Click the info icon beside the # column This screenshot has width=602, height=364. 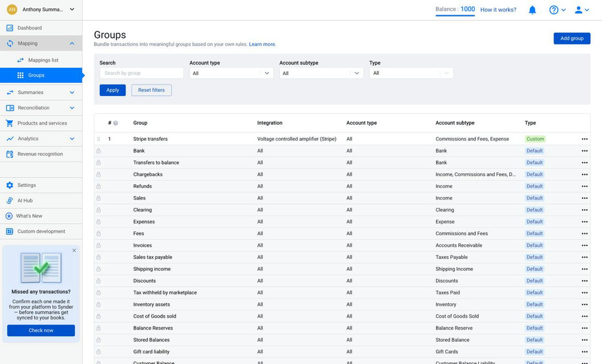click(115, 123)
